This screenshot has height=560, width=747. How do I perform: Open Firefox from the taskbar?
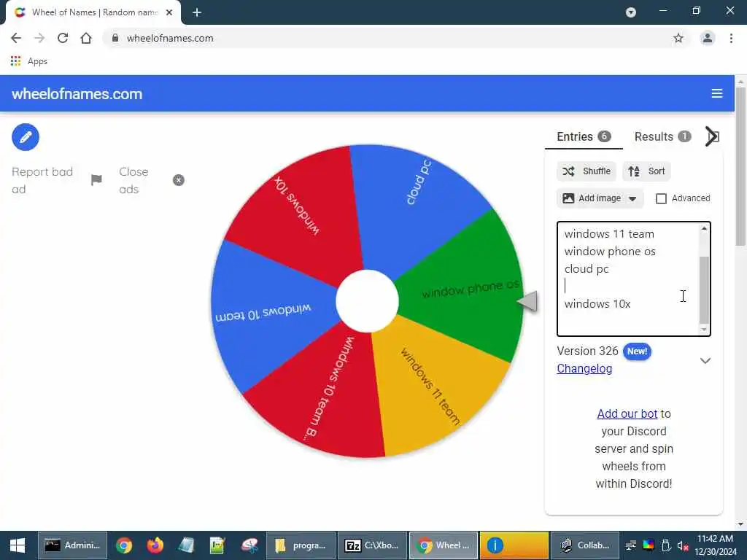[x=155, y=545]
